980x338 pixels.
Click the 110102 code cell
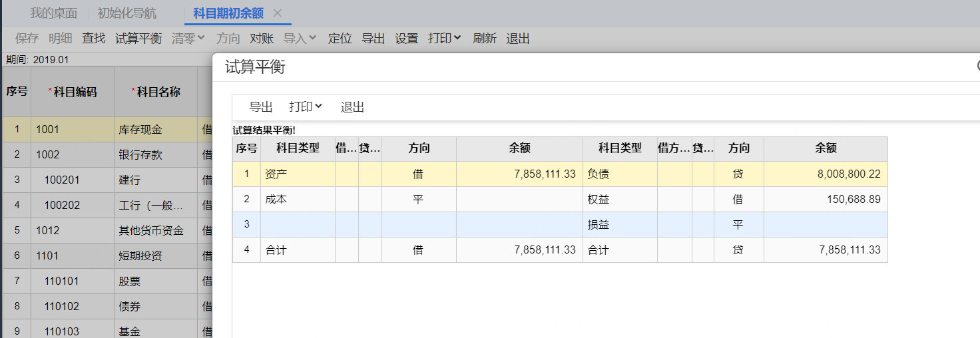[73, 307]
